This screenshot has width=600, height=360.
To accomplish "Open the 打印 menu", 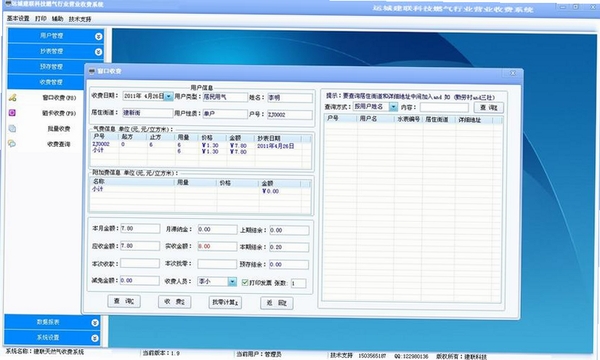I will [x=41, y=18].
